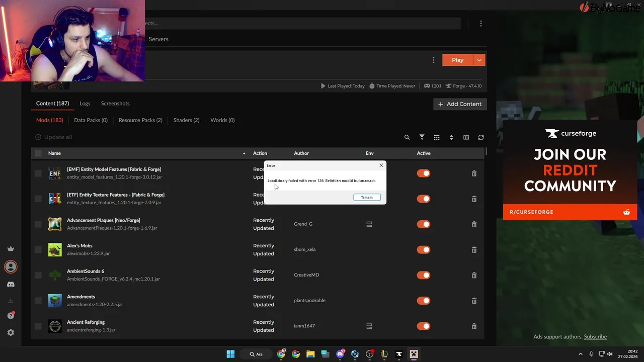Open the three-dot menu beside the search bar

click(481, 23)
